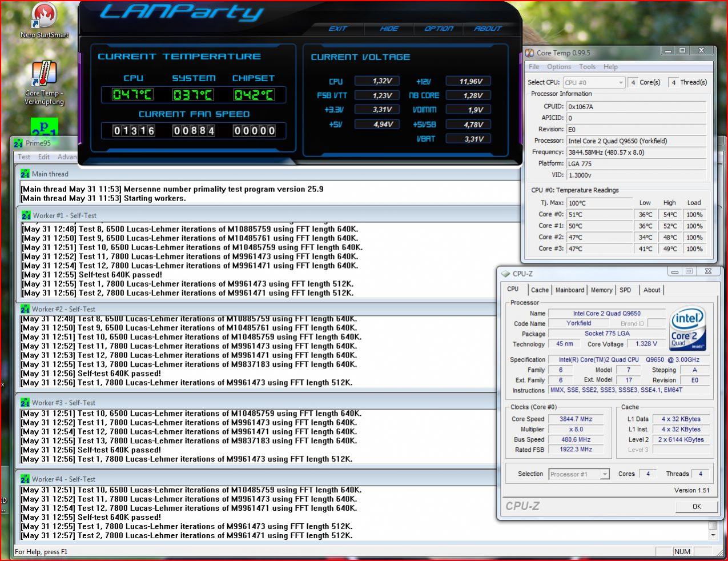Switch to the SPD tab in CPU-Z

tap(625, 290)
